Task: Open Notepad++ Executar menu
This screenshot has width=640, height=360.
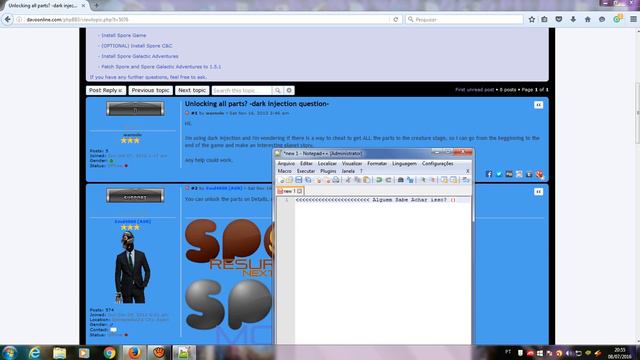Action: point(306,171)
